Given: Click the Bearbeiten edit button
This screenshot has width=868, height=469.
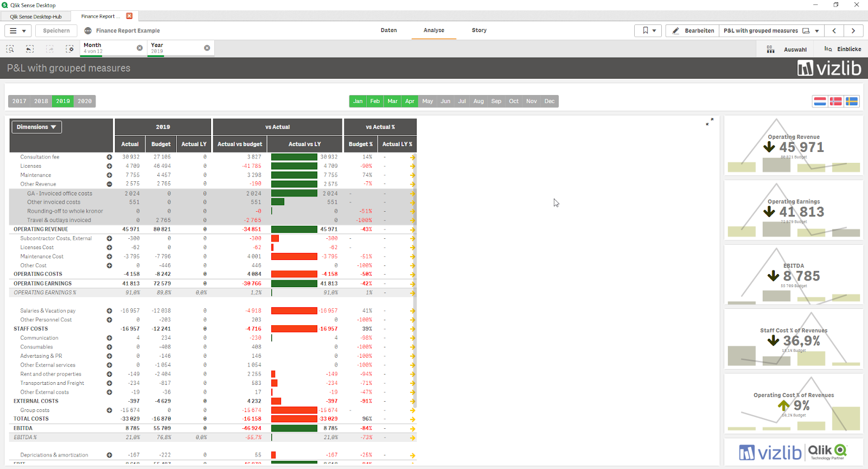Looking at the screenshot, I should 693,30.
